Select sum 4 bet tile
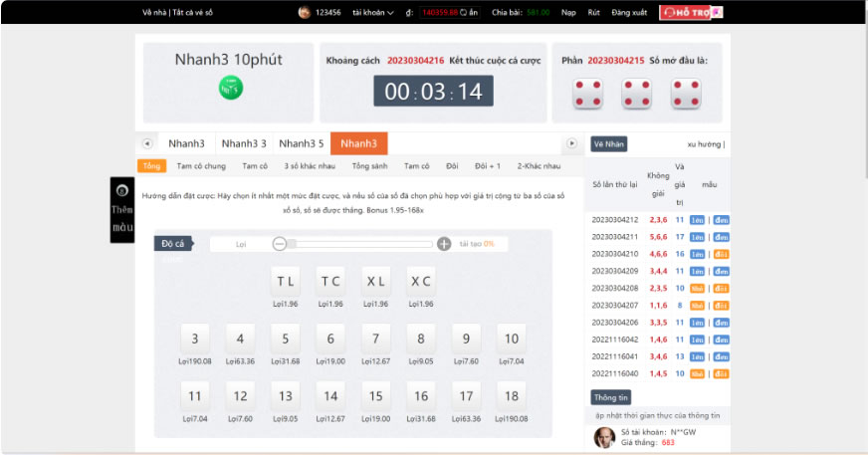 [x=240, y=339]
